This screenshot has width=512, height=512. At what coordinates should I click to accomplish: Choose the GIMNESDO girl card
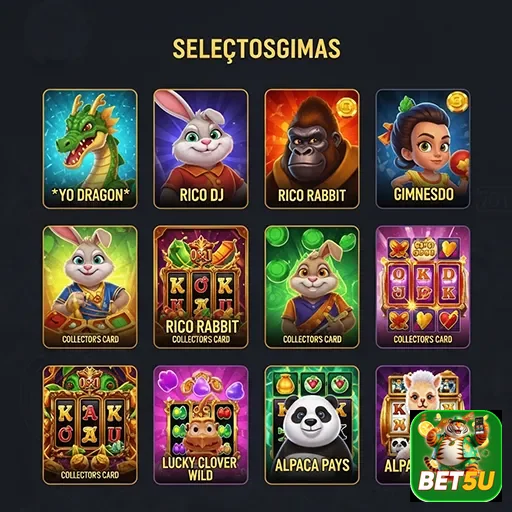(x=423, y=149)
